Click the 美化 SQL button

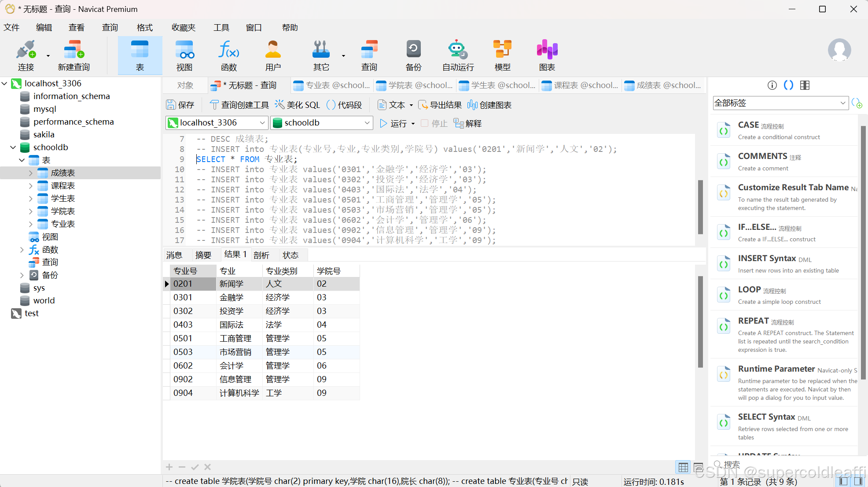point(298,105)
